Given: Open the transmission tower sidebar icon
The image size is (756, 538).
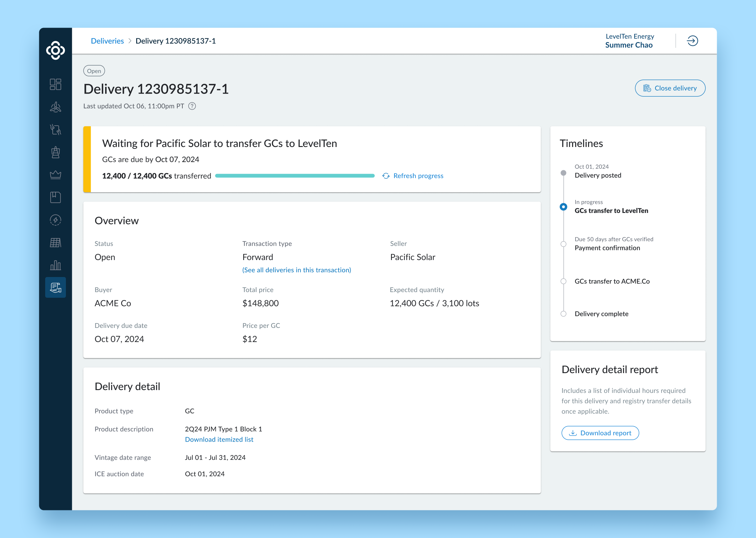Looking at the screenshot, I should pyautogui.click(x=55, y=152).
